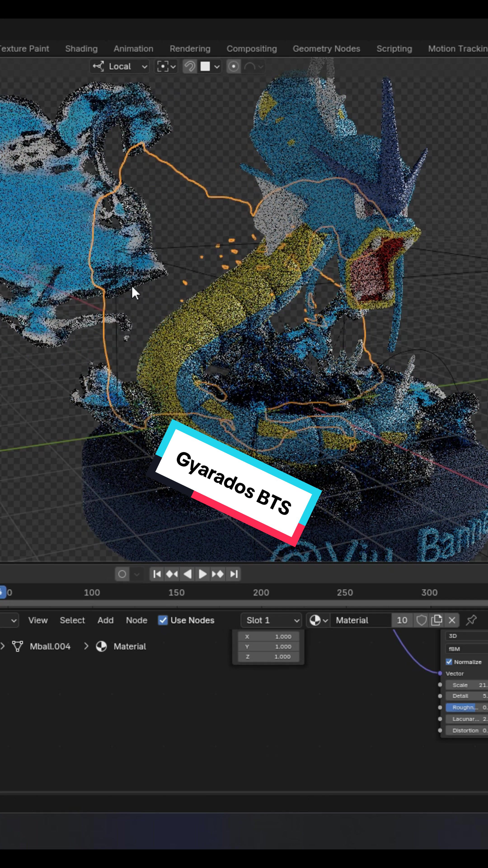Jump to the last frame of timeline
Image resolution: width=488 pixels, height=868 pixels.
(234, 574)
